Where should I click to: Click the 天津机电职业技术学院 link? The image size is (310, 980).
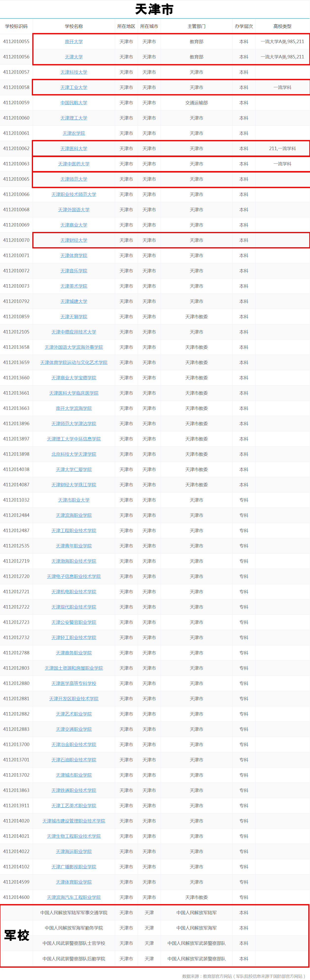tap(74, 592)
